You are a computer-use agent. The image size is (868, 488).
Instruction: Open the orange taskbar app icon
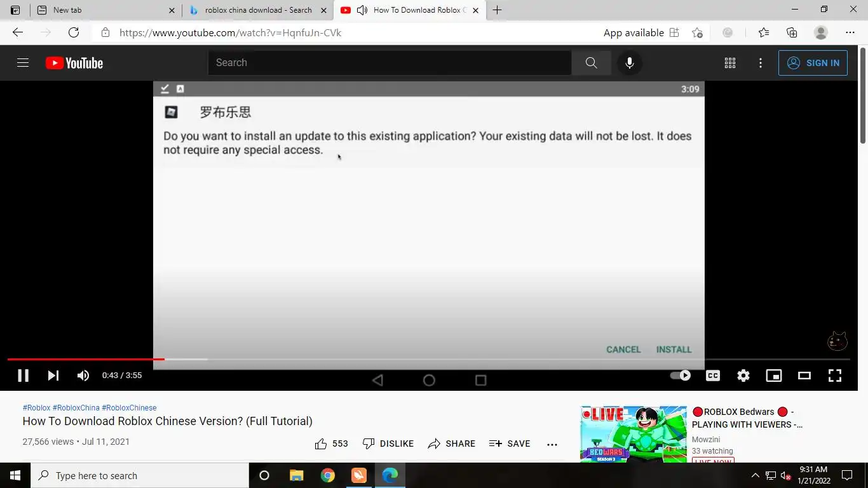(x=359, y=475)
